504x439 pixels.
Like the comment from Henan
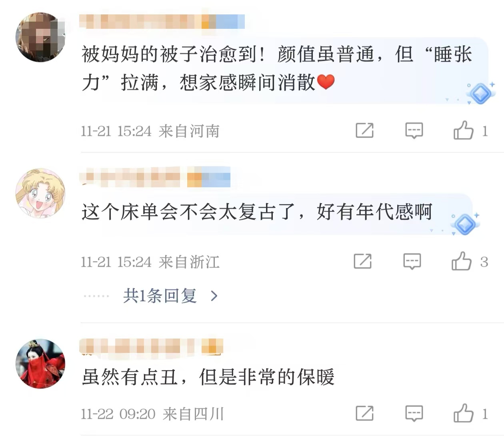pos(463,130)
